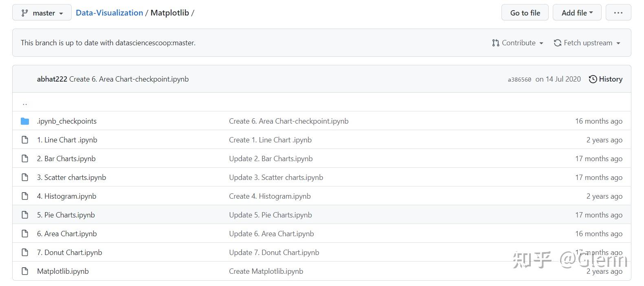Click the Fetch upstream sync icon
The image size is (644, 286).
point(557,43)
